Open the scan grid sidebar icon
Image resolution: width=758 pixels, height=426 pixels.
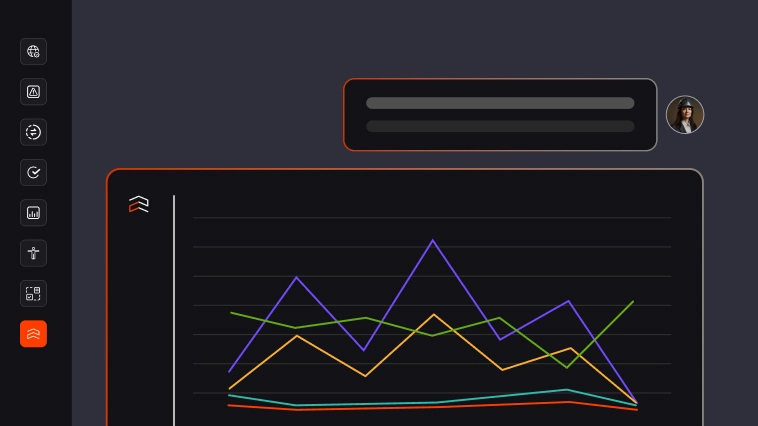pos(33,294)
